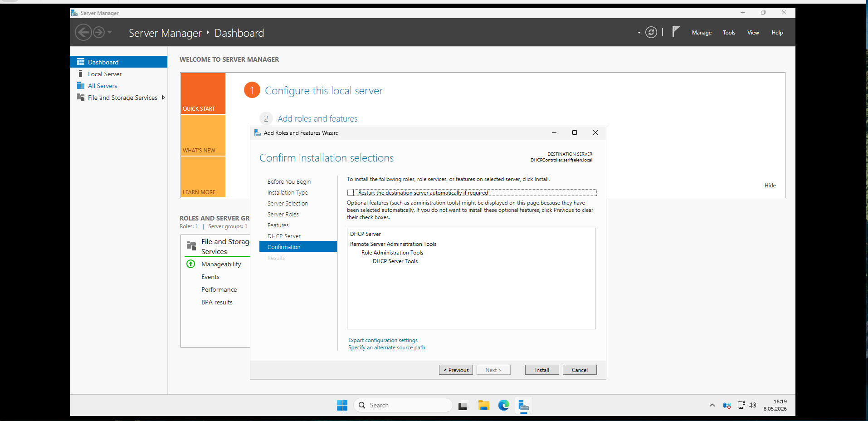The image size is (868, 421).
Task: Cancel the Add Roles and Features Wizard
Action: 580,370
